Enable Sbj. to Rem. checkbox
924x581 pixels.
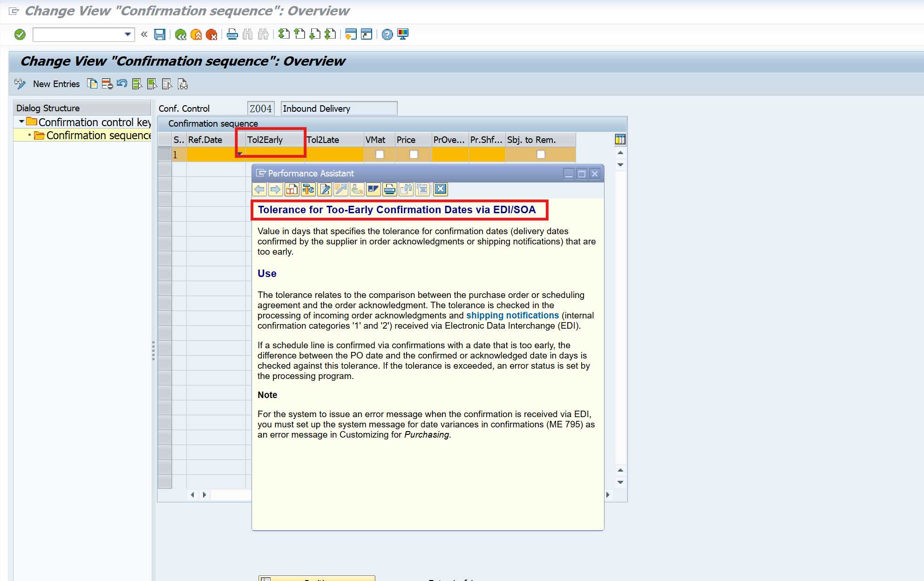[x=541, y=154]
